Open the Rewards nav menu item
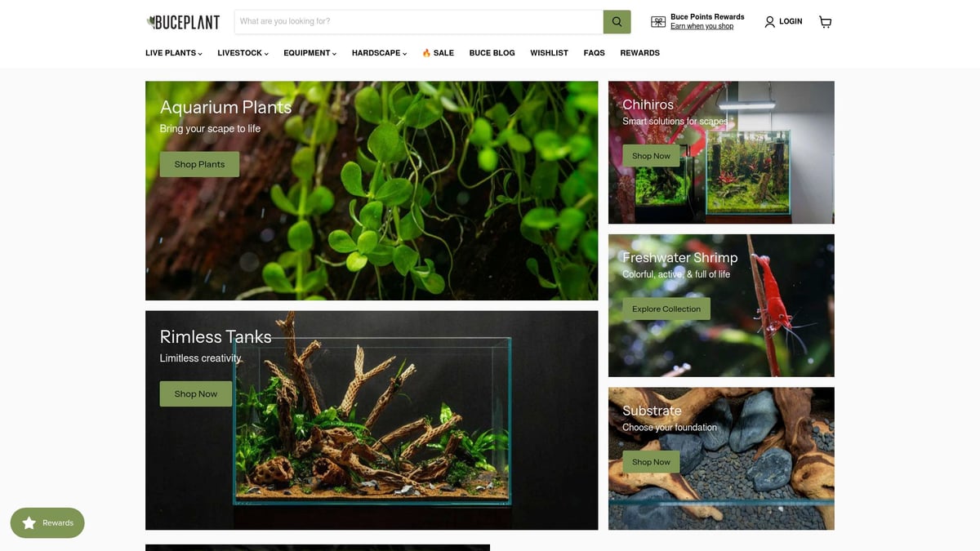The height and width of the screenshot is (551, 980). (x=639, y=53)
